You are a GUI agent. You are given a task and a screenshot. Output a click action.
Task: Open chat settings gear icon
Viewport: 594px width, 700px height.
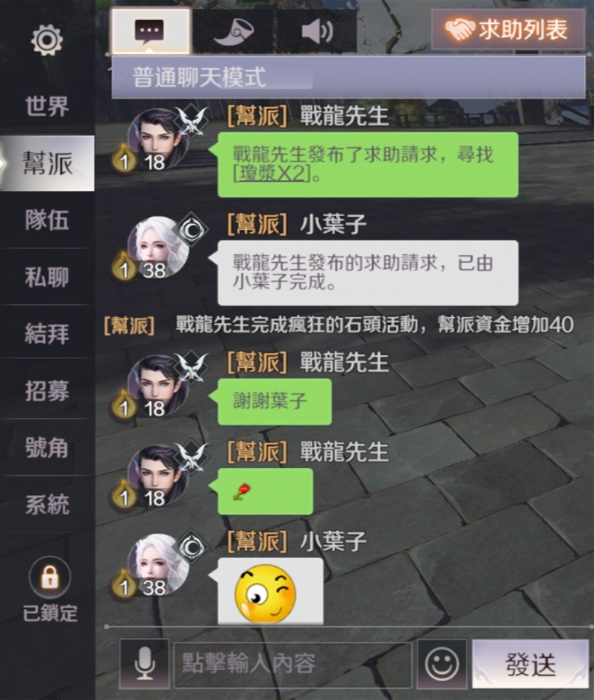(47, 40)
